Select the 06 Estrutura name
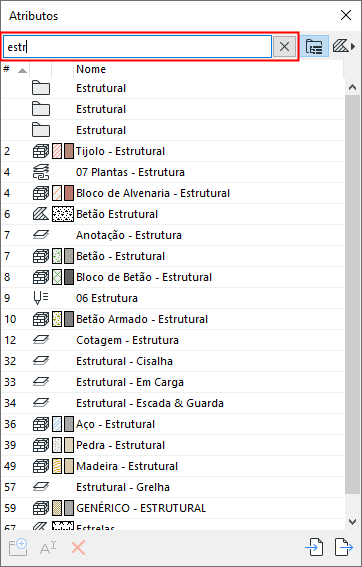Image resolution: width=362 pixels, height=567 pixels. click(107, 298)
